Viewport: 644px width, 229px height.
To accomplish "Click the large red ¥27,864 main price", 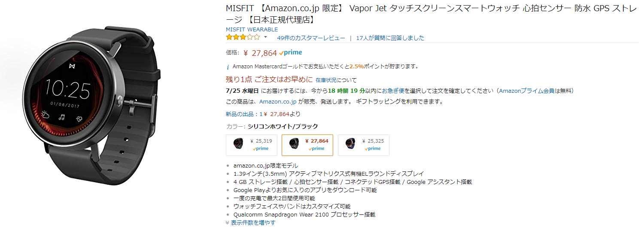I will click(x=260, y=53).
